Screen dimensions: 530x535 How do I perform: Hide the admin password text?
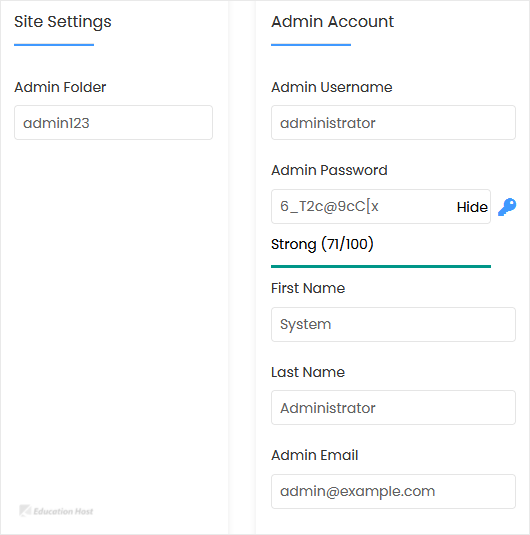[472, 207]
